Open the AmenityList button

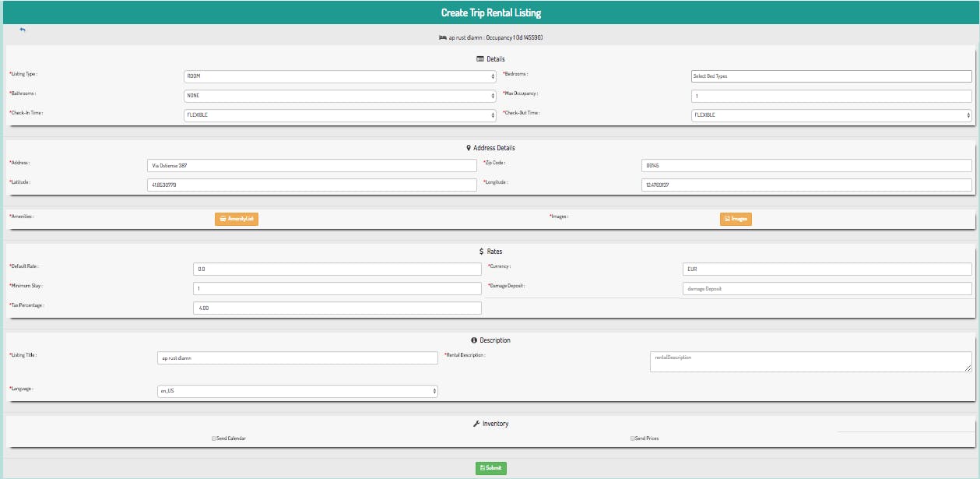click(x=236, y=219)
